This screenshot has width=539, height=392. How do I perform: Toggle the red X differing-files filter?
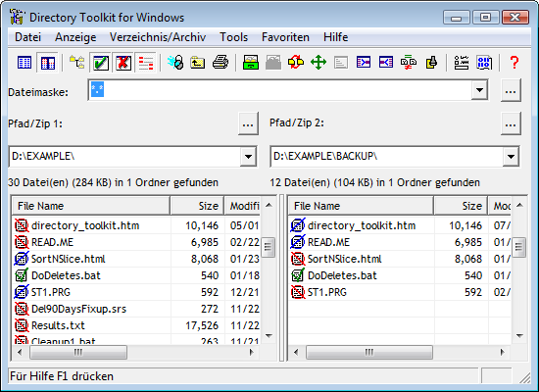coord(123,63)
